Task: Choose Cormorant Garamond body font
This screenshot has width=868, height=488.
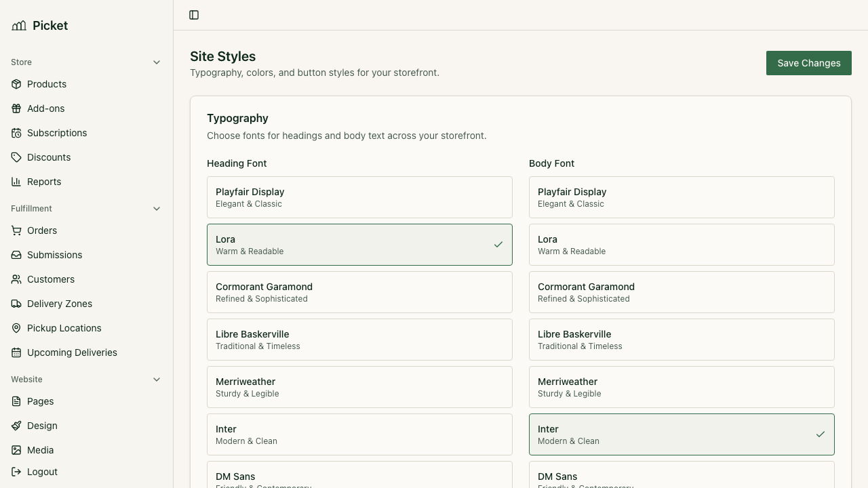Action: [x=682, y=292]
